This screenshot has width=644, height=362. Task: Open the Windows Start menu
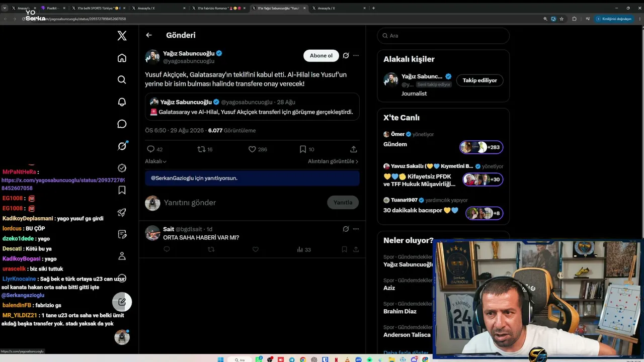coord(220,359)
